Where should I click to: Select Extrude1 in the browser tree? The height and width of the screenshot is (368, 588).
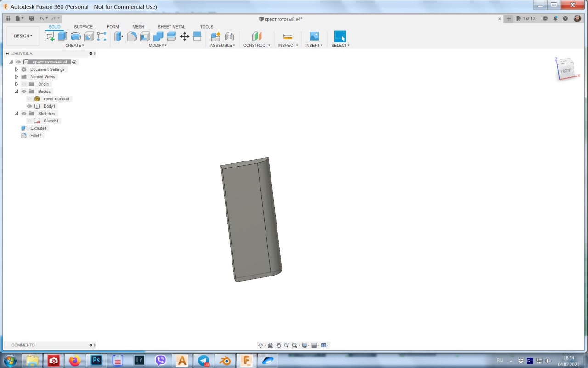[39, 128]
